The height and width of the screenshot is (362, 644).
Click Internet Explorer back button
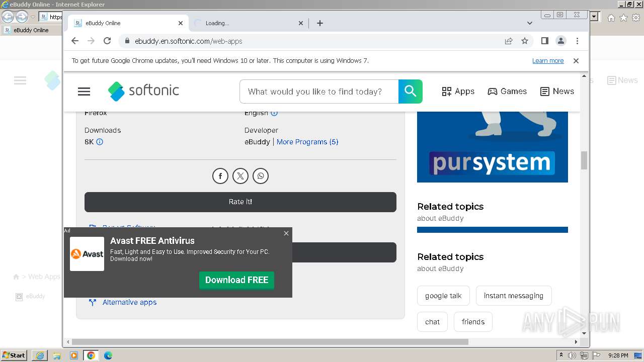pos(8,17)
